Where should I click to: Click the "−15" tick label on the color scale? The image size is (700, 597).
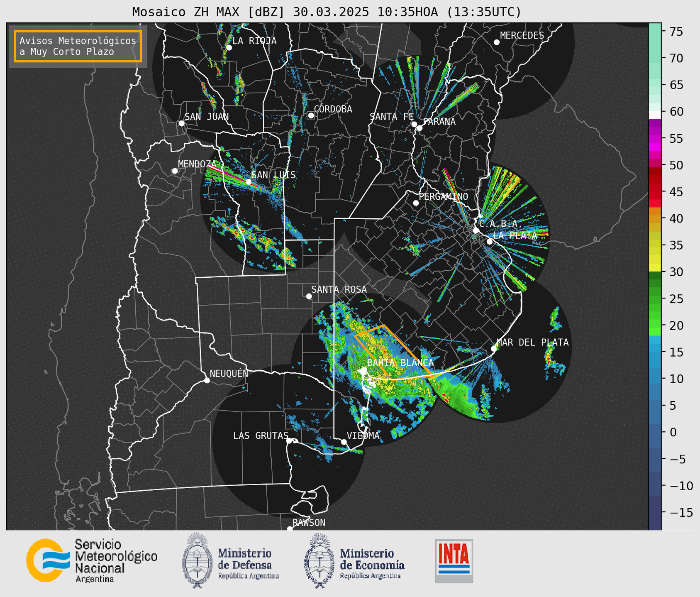681,512
